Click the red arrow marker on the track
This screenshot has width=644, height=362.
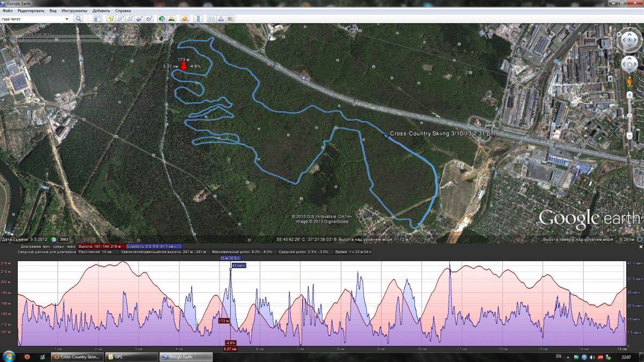[184, 67]
